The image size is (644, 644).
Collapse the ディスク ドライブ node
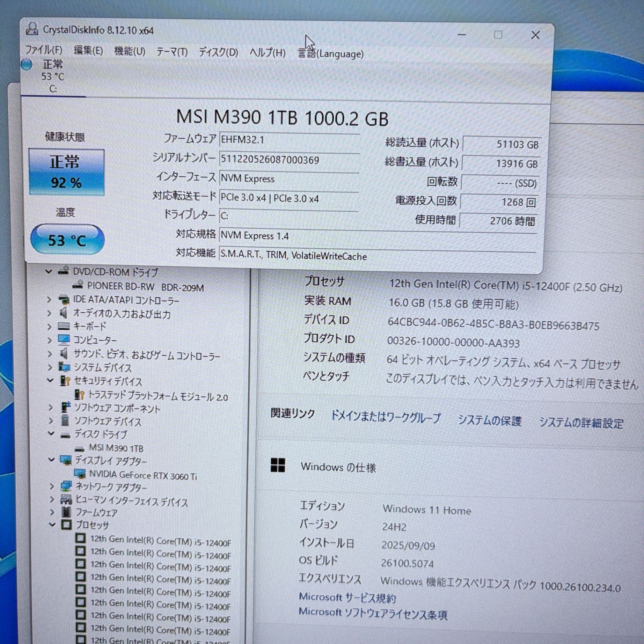(x=51, y=433)
